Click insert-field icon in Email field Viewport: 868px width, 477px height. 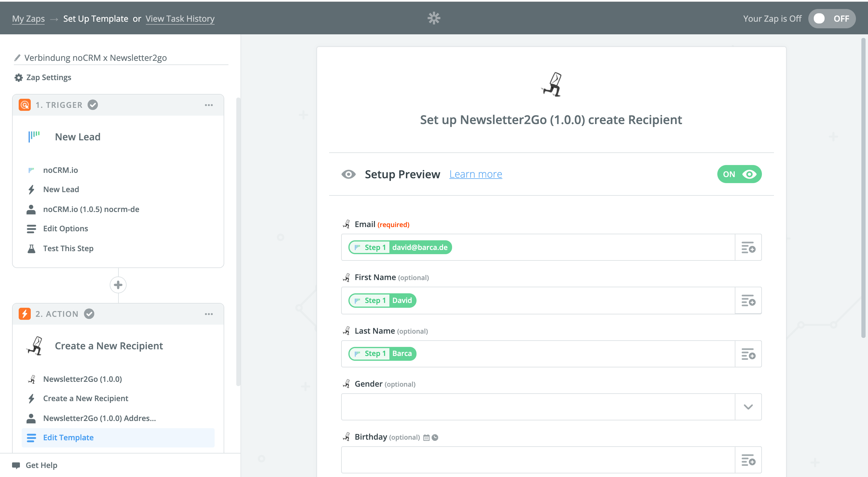(748, 248)
